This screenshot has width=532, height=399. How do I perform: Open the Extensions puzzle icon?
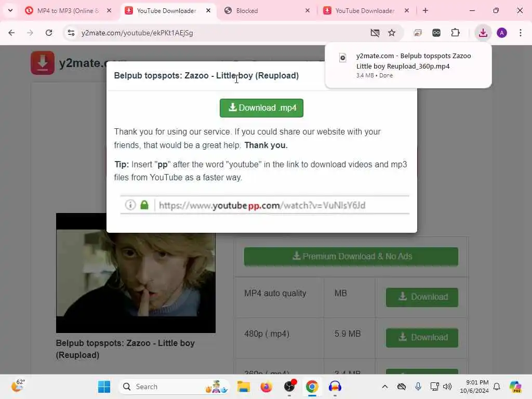(x=455, y=33)
